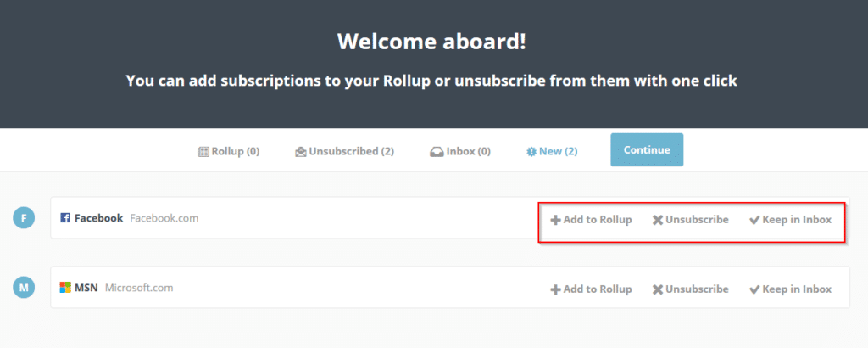The image size is (868, 348).
Task: Click the New gear-star icon
Action: (x=531, y=152)
